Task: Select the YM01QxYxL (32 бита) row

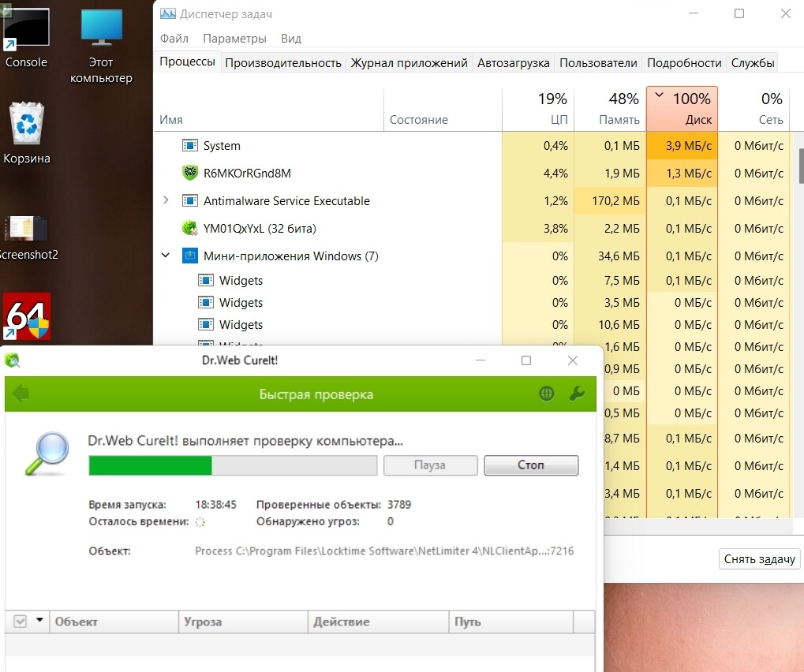Action: click(472, 228)
